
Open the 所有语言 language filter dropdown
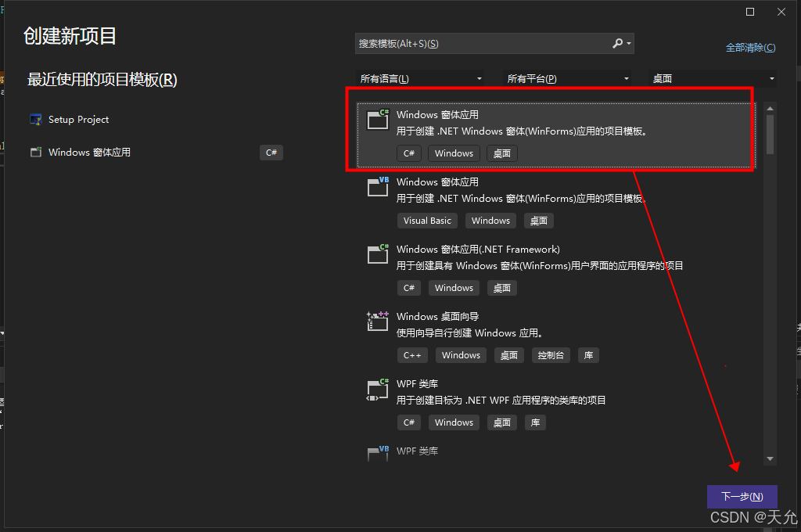click(x=421, y=79)
